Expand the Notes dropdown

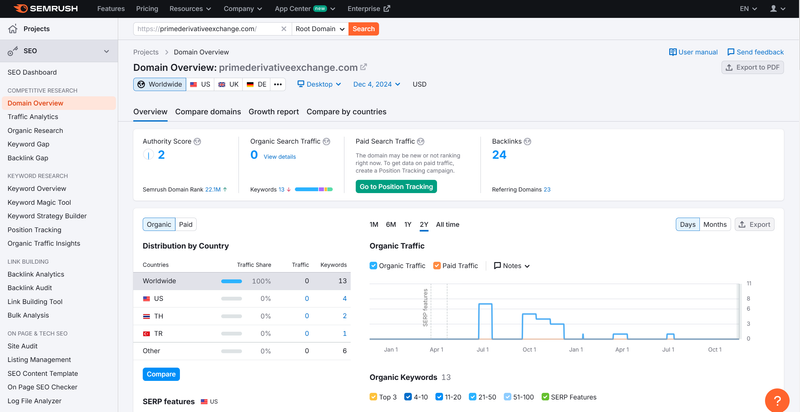(x=512, y=266)
